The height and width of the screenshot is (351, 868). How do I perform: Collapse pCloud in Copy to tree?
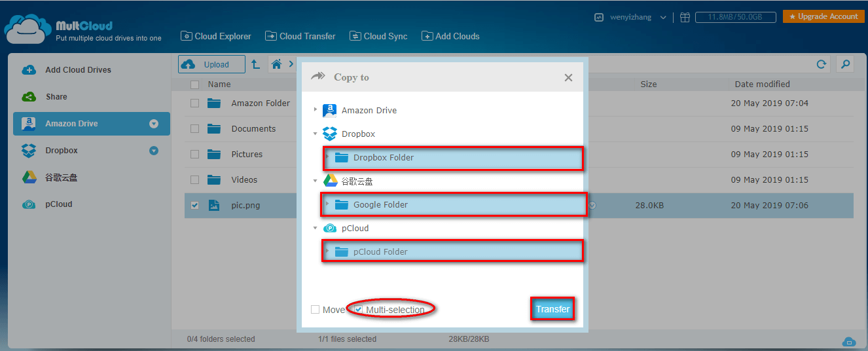(315, 228)
